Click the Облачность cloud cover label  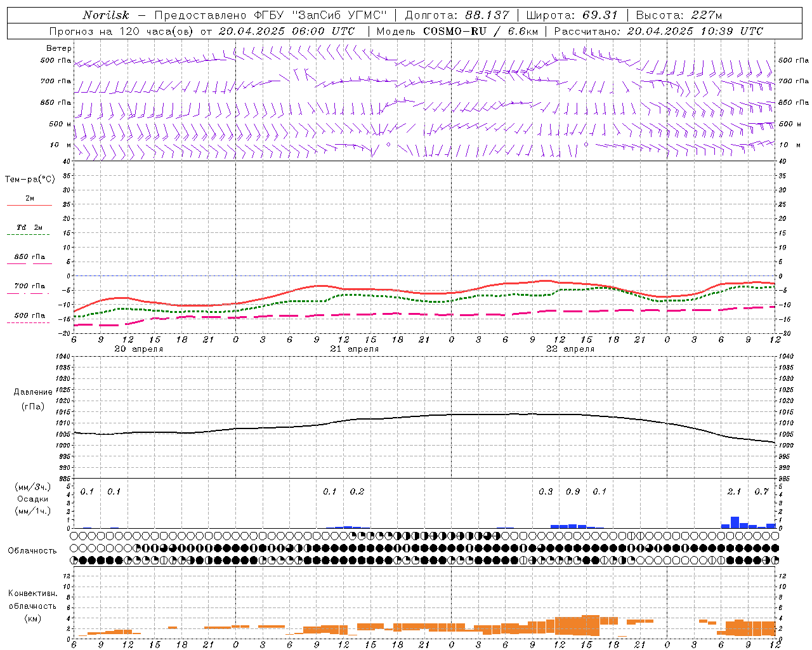(x=32, y=550)
